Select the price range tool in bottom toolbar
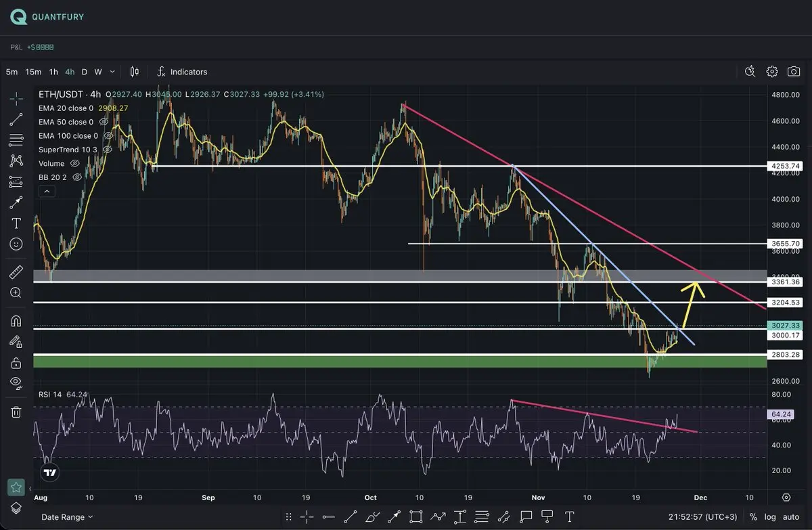The width and height of the screenshot is (812, 530). pyautogui.click(x=460, y=516)
